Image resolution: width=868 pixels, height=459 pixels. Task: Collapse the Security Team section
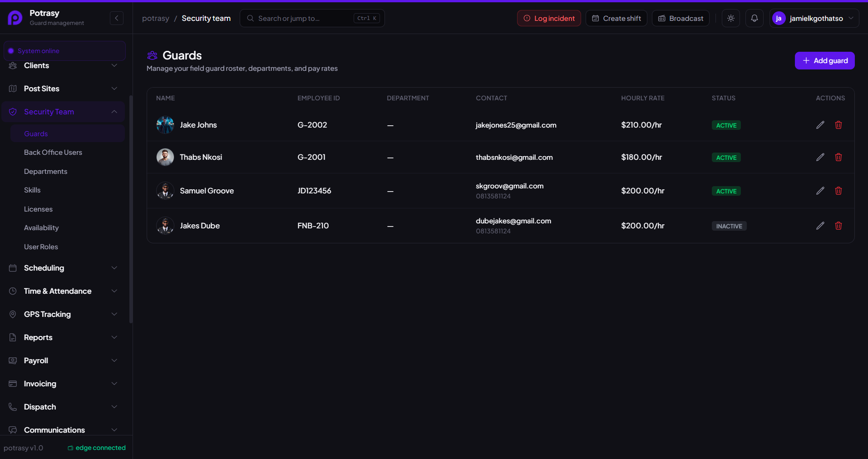(x=63, y=112)
